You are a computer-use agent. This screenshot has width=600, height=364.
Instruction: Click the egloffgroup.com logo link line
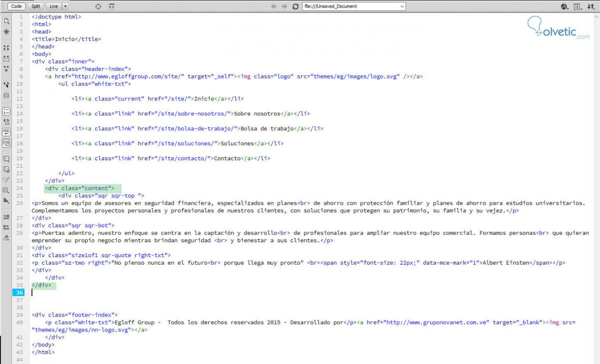(234, 76)
